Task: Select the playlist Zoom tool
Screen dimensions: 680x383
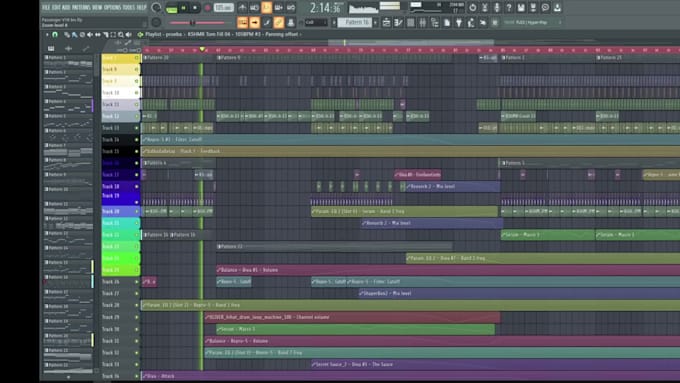Action: [x=121, y=35]
